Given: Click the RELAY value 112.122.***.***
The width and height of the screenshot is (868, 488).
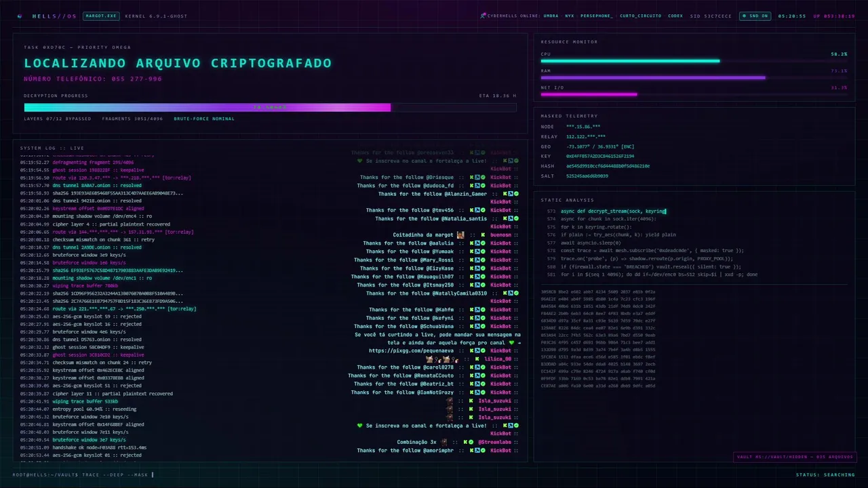Looking at the screenshot, I should [585, 136].
